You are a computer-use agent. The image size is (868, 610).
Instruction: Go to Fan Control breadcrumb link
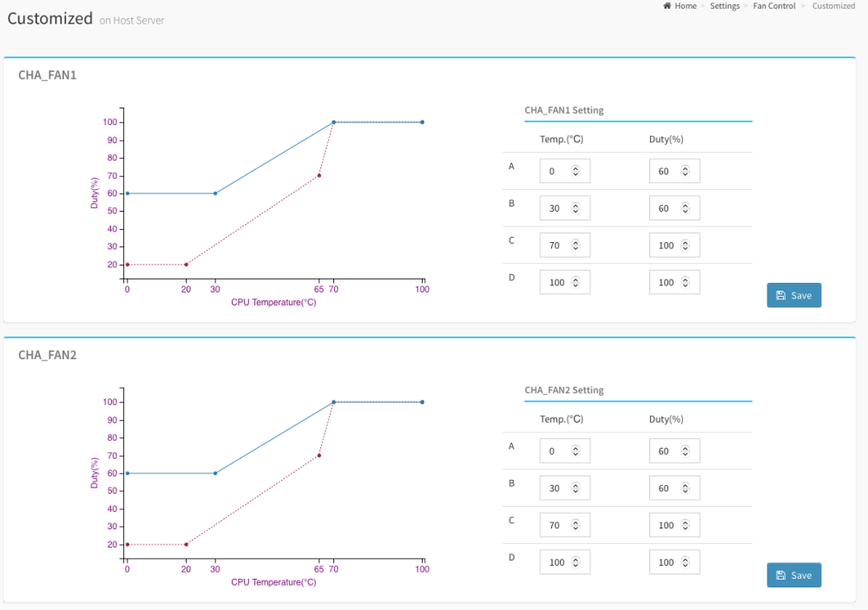pos(774,5)
